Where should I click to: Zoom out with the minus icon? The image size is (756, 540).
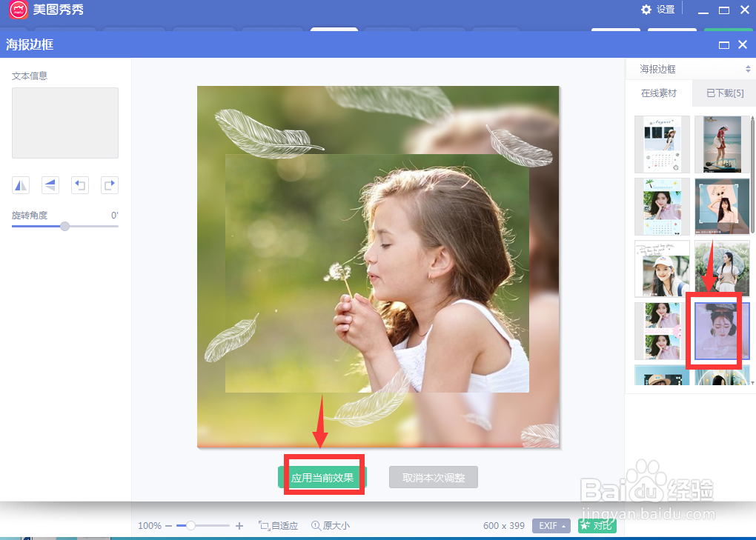[168, 526]
